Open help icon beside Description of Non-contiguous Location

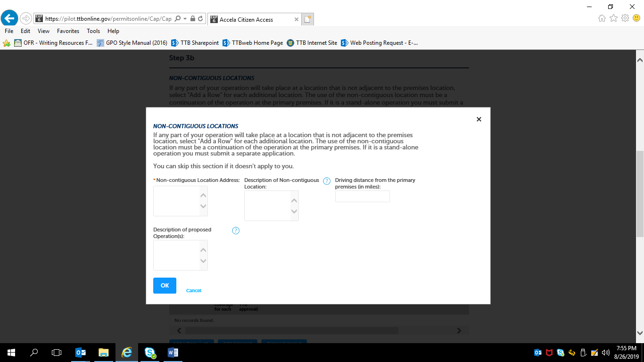(x=327, y=181)
